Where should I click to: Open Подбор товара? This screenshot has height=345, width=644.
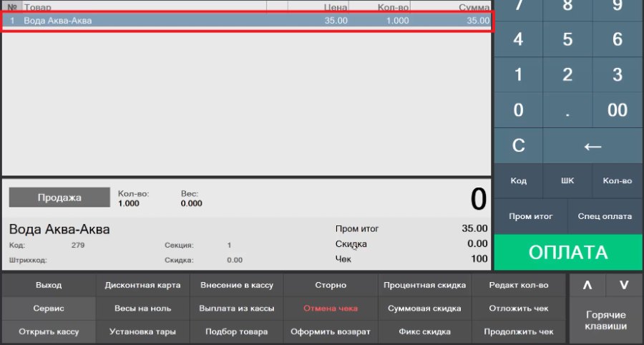click(x=237, y=332)
